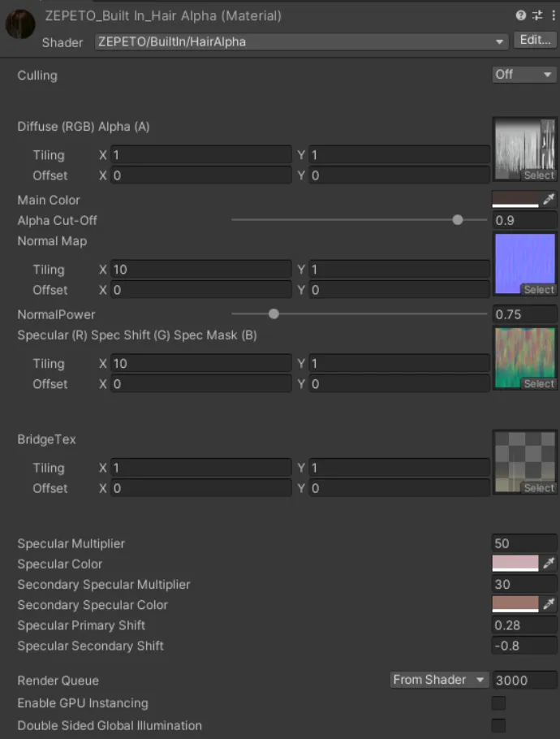Click the Specular Secondary Shift field -0.8
Image resolution: width=560 pixels, height=739 pixels.
524,646
